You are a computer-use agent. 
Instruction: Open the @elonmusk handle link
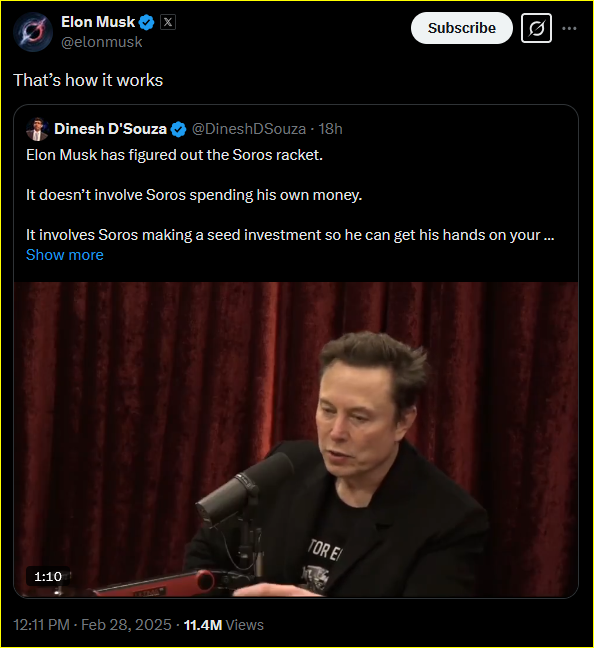[101, 42]
